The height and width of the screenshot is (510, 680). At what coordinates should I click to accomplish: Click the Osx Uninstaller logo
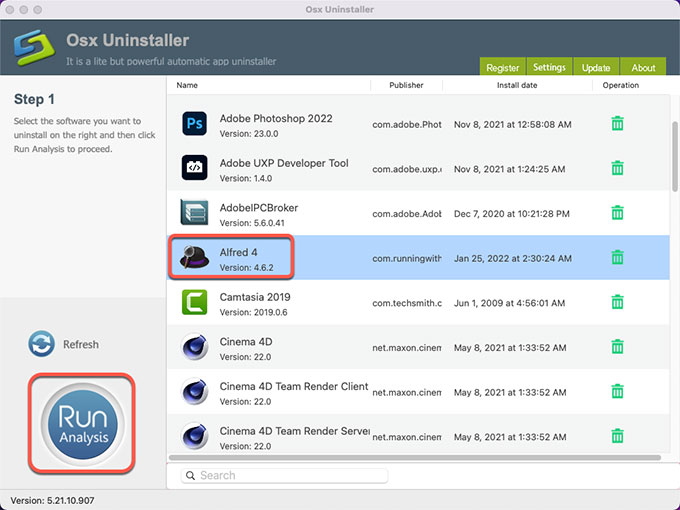point(35,47)
